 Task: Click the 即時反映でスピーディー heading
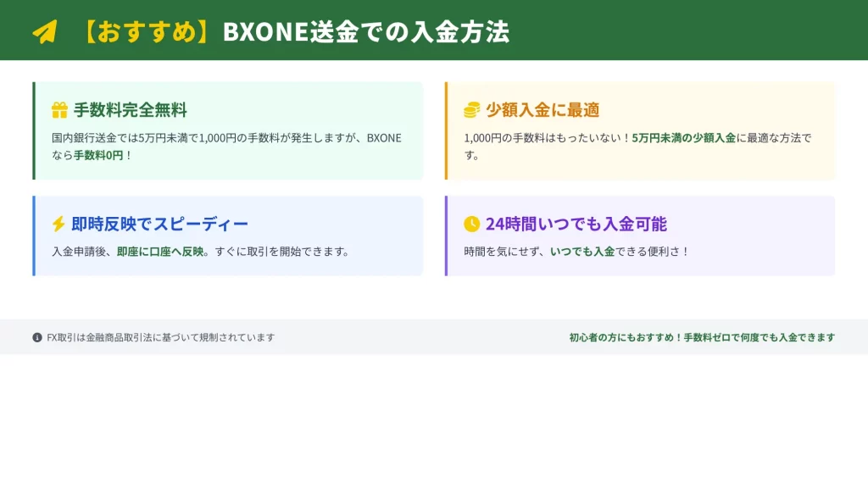coord(160,224)
